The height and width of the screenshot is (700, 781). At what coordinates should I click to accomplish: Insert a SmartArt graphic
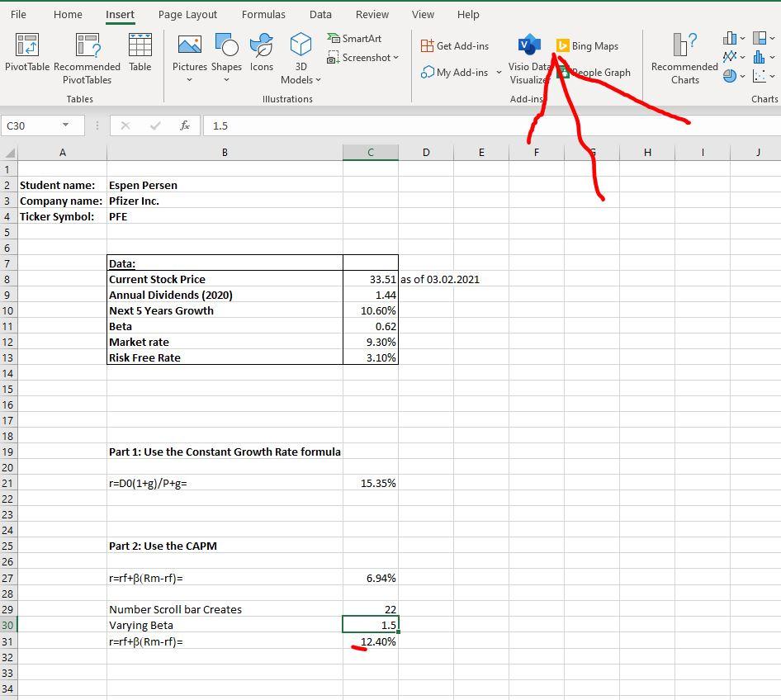353,39
